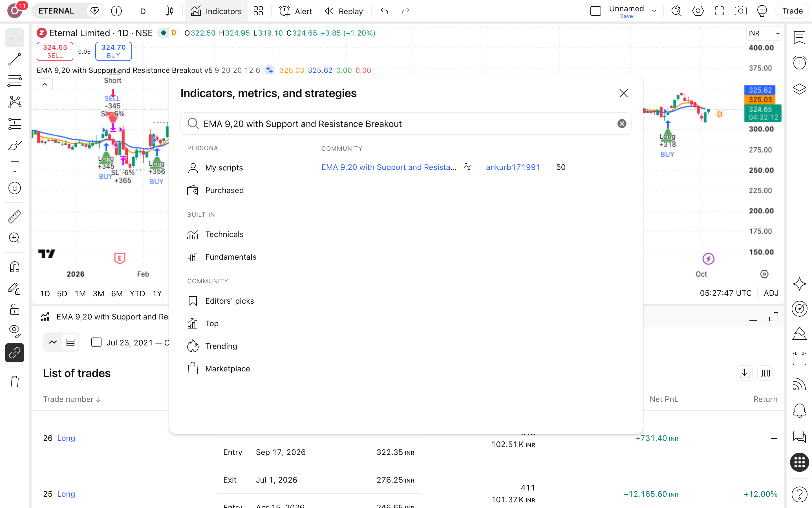This screenshot has height=508, width=812.
Task: Open the calendar panel in right sidebar
Action: click(x=799, y=358)
